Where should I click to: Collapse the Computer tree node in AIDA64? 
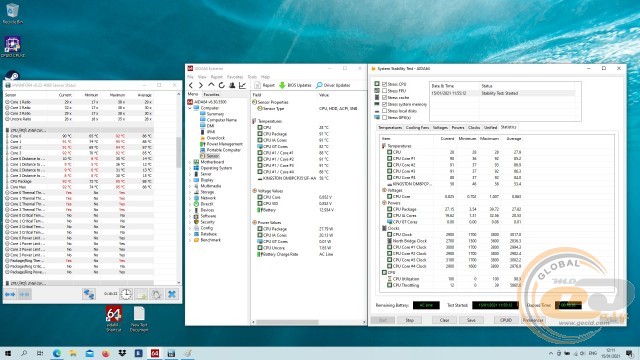click(190, 108)
